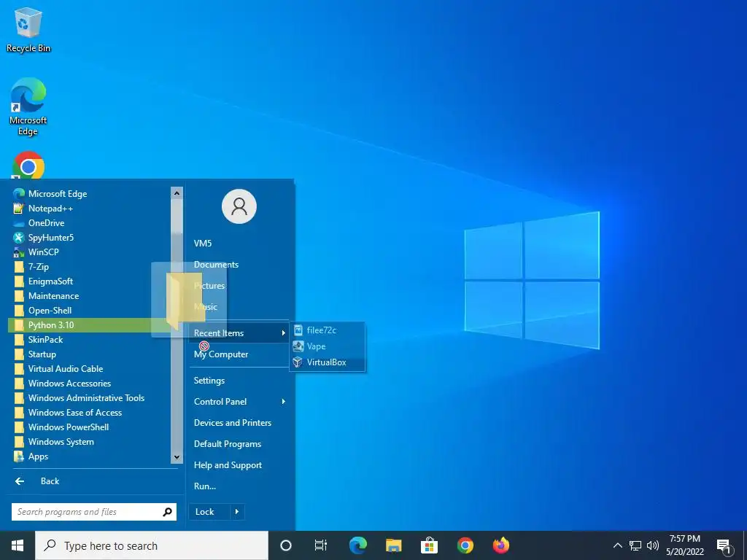Image resolution: width=747 pixels, height=560 pixels.
Task: Open Help and Support
Action: [x=228, y=465]
